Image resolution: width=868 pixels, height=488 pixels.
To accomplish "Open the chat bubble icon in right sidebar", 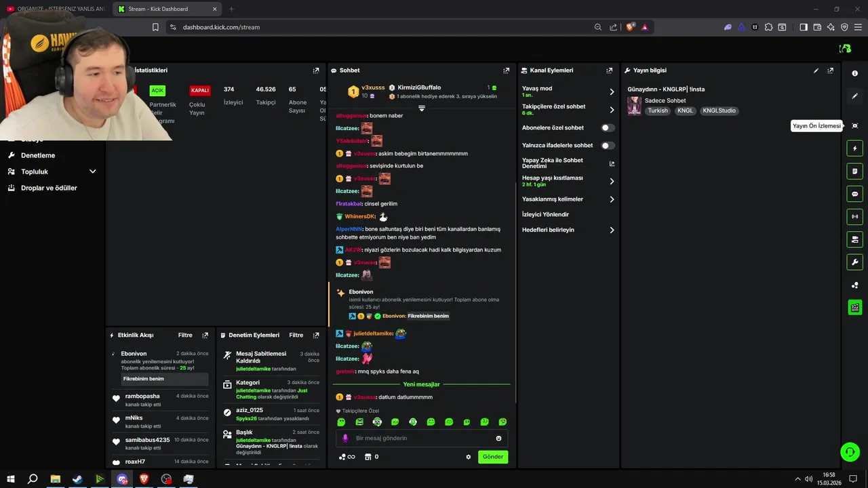I will 854,194.
